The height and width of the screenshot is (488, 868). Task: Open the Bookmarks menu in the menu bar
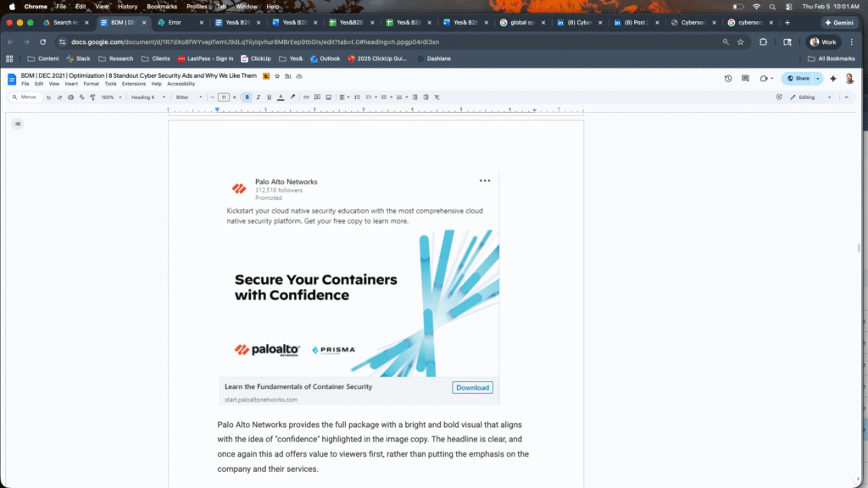pyautogui.click(x=161, y=5)
